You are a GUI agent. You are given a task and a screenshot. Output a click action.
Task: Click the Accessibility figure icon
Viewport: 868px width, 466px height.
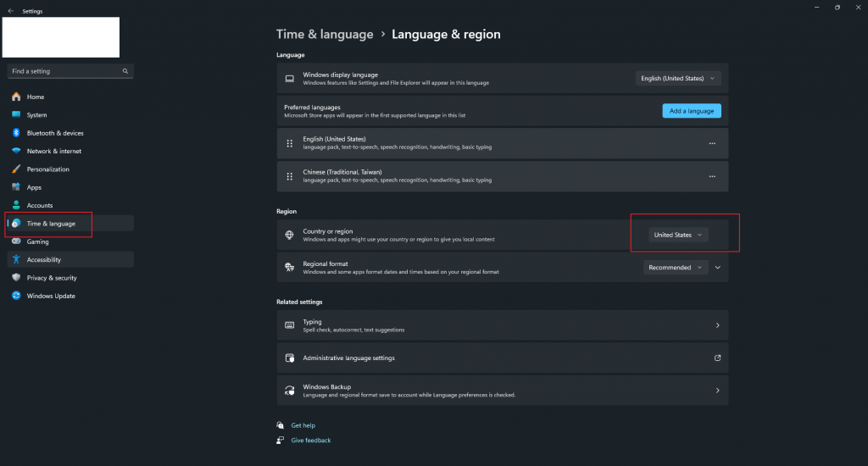tap(16, 259)
